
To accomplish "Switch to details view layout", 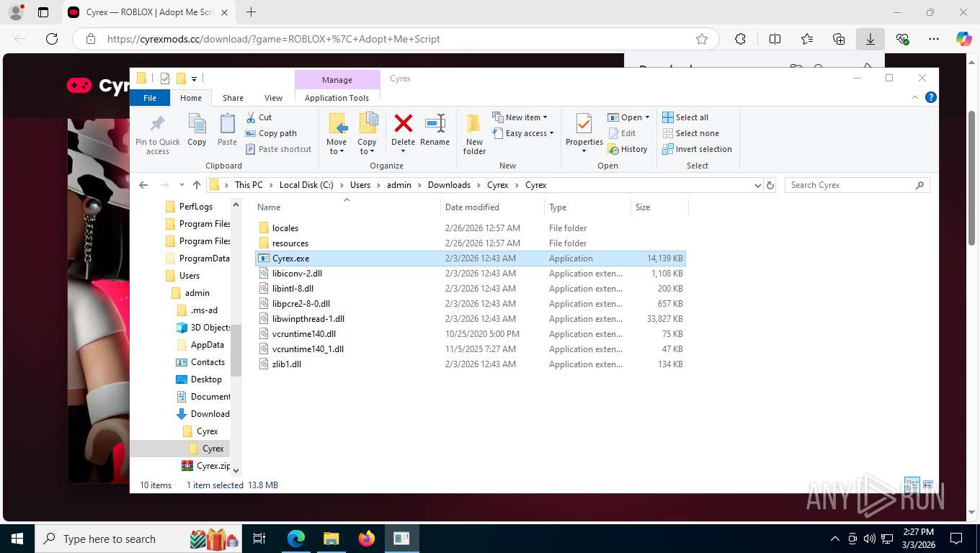I will coord(912,485).
